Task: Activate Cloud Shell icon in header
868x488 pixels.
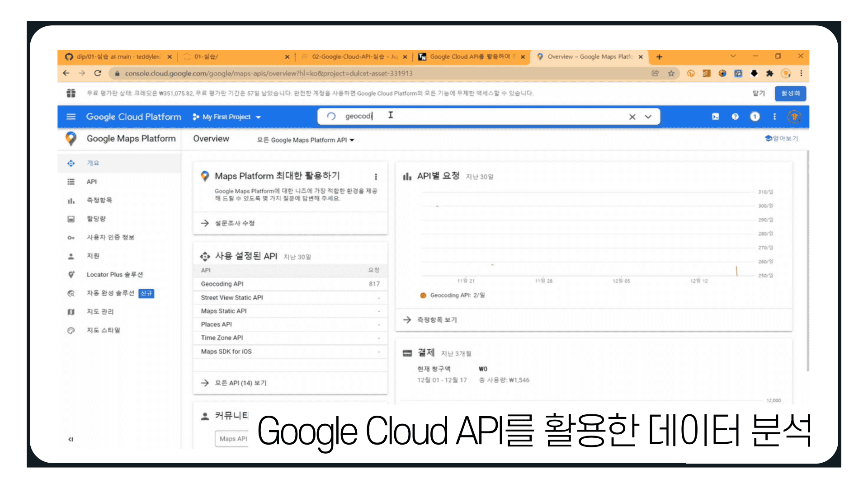Action: (716, 117)
